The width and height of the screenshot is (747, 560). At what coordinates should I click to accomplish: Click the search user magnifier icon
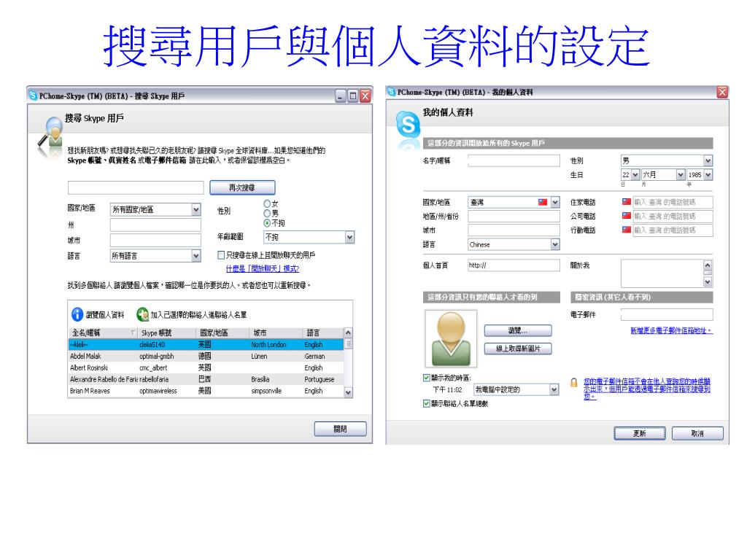click(51, 136)
